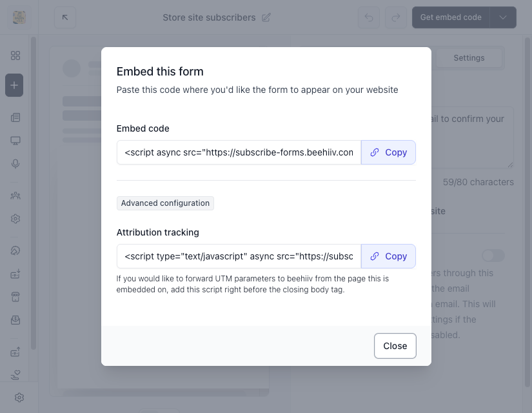The image size is (532, 413).
Task: Copy the attribution tracking script
Action: 388,256
